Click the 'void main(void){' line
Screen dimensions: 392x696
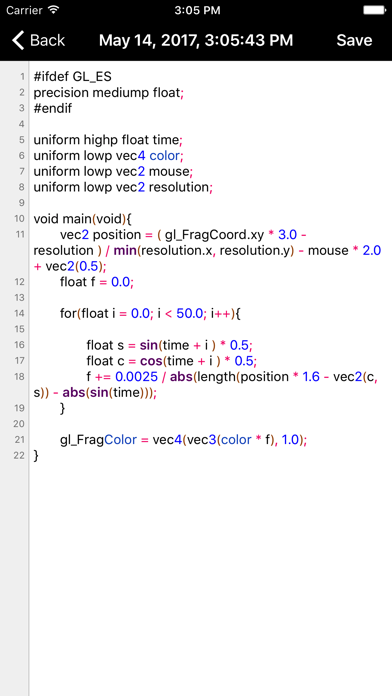point(83,219)
